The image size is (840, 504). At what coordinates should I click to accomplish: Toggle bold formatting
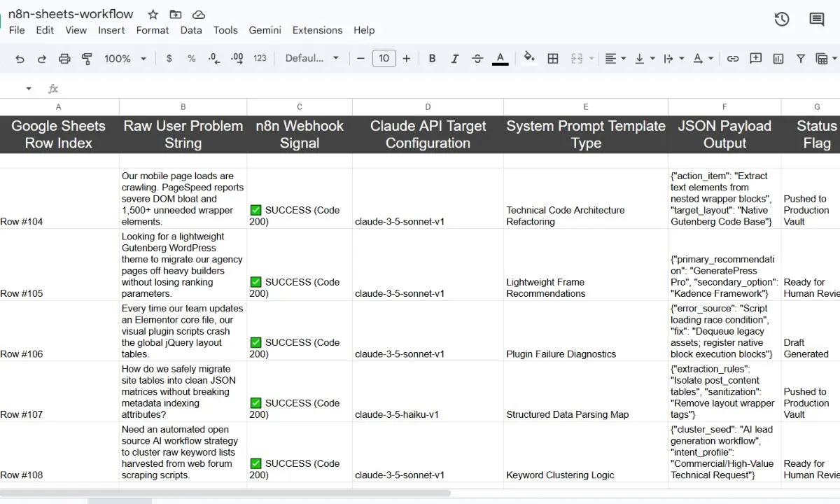pyautogui.click(x=433, y=59)
